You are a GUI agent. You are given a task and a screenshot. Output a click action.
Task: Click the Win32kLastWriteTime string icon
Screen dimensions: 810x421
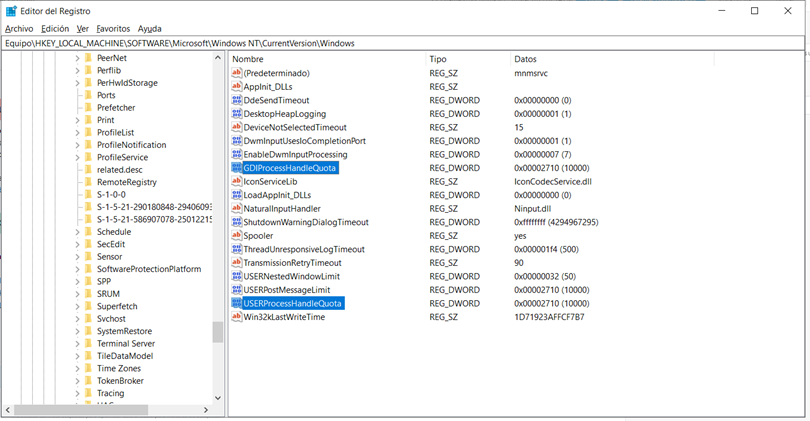click(x=237, y=317)
